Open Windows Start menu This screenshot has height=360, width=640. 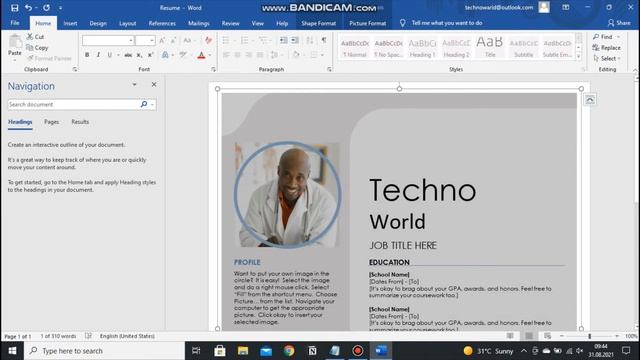12,351
